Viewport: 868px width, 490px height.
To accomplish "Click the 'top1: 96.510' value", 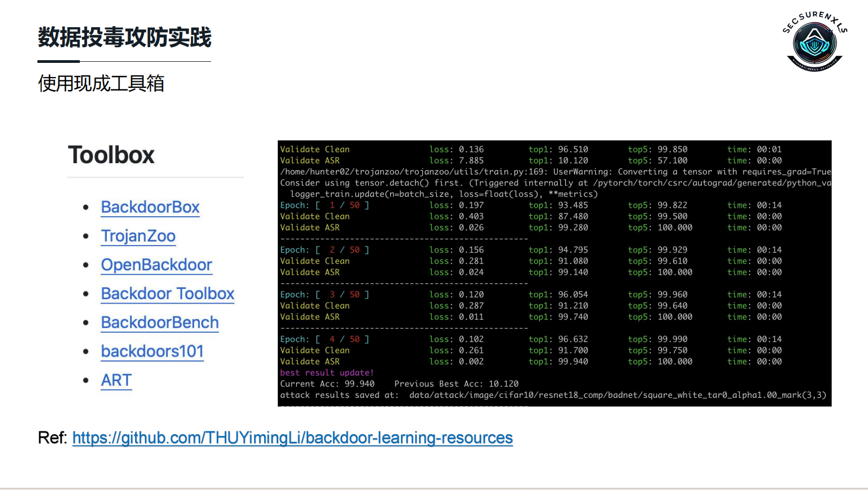I will tap(558, 149).
